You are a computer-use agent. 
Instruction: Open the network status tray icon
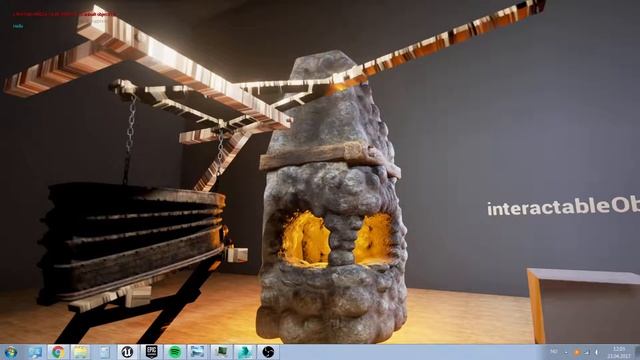587,352
